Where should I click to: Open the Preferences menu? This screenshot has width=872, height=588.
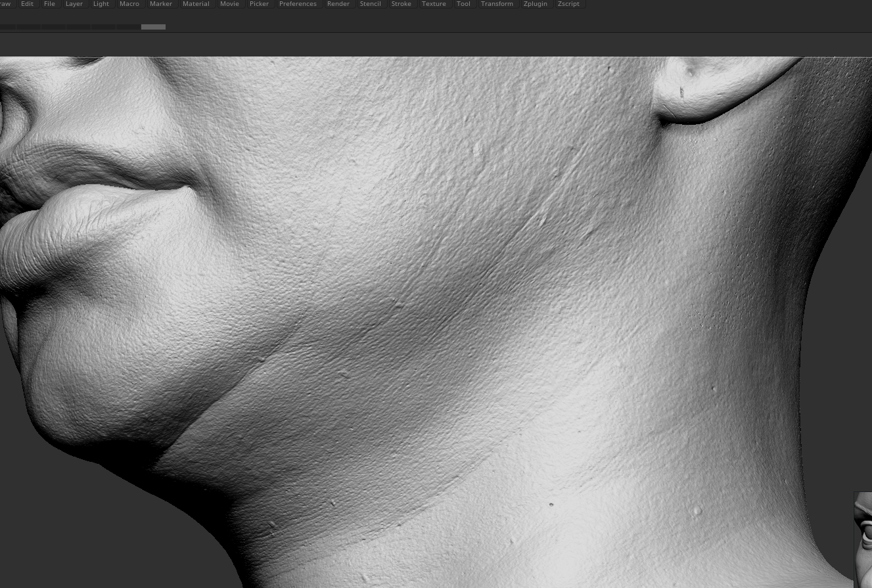[x=298, y=4]
